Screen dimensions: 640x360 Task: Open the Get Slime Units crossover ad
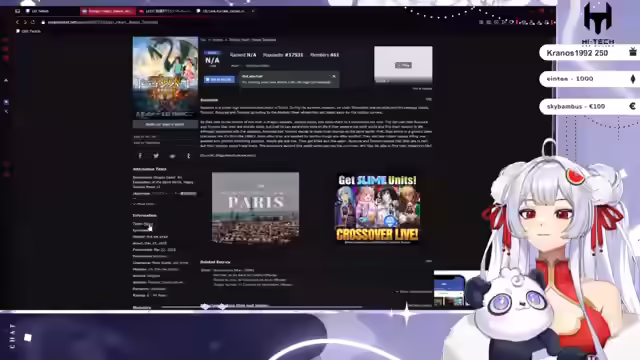click(377, 209)
